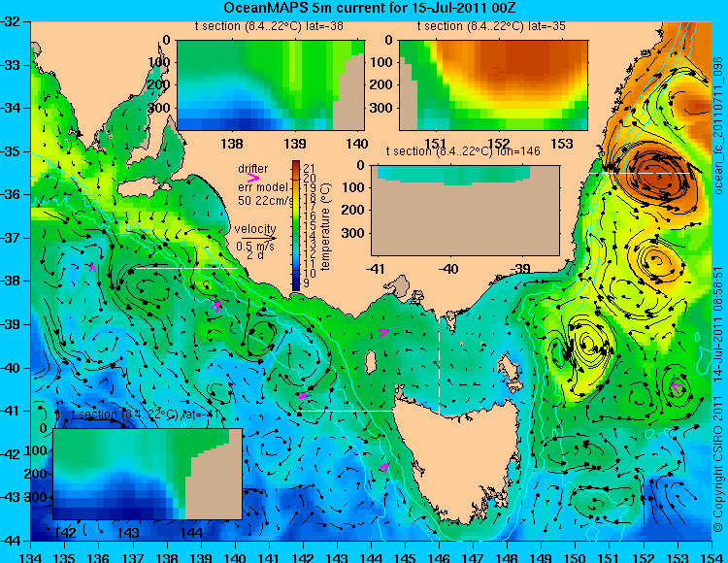Select the drifter marker near 136°E, 37.7°S

click(x=92, y=267)
